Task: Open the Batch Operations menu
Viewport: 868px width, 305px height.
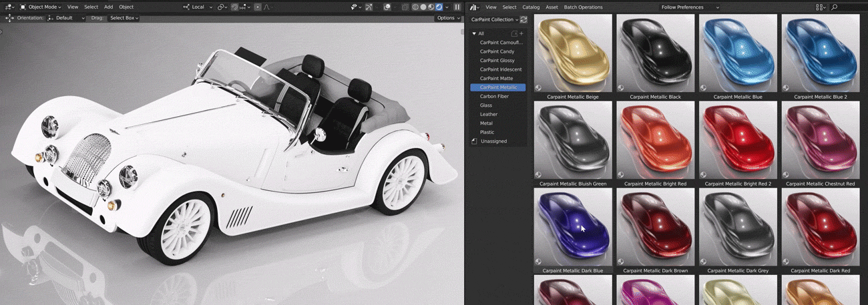Action: tap(584, 7)
